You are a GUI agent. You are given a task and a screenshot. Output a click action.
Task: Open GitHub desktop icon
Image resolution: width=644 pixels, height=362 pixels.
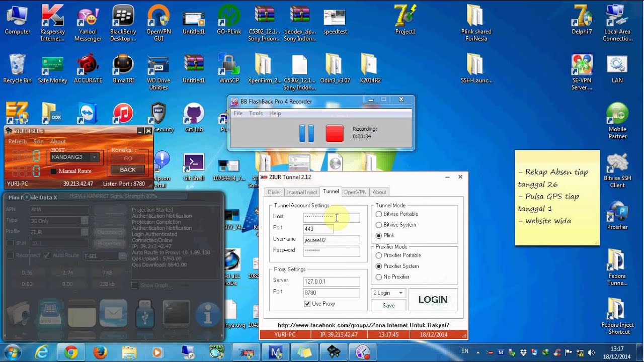(x=194, y=118)
